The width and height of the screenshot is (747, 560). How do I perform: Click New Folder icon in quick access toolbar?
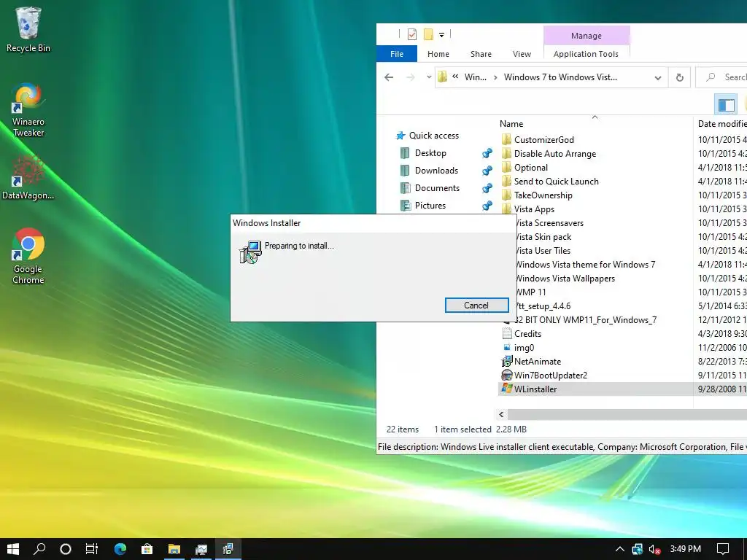point(428,34)
